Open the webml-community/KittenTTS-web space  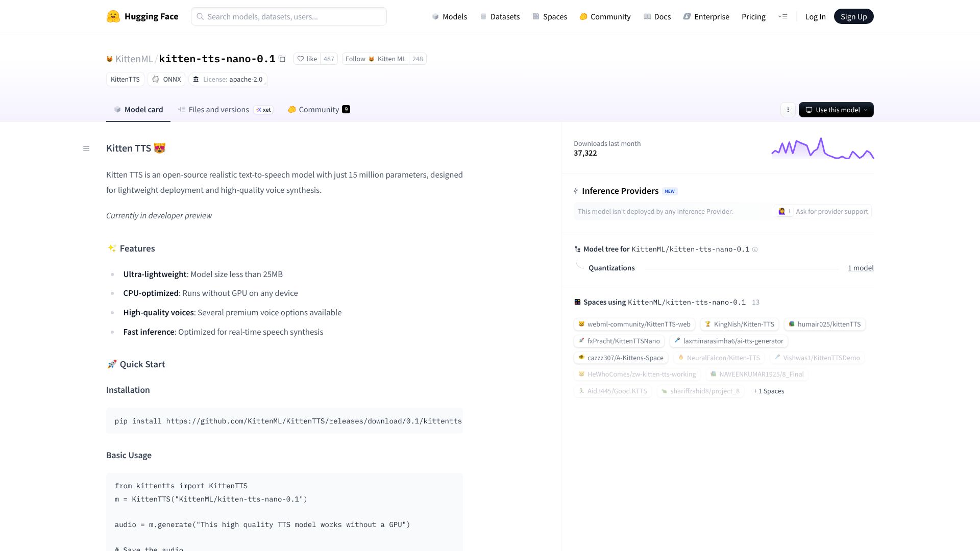pyautogui.click(x=634, y=324)
